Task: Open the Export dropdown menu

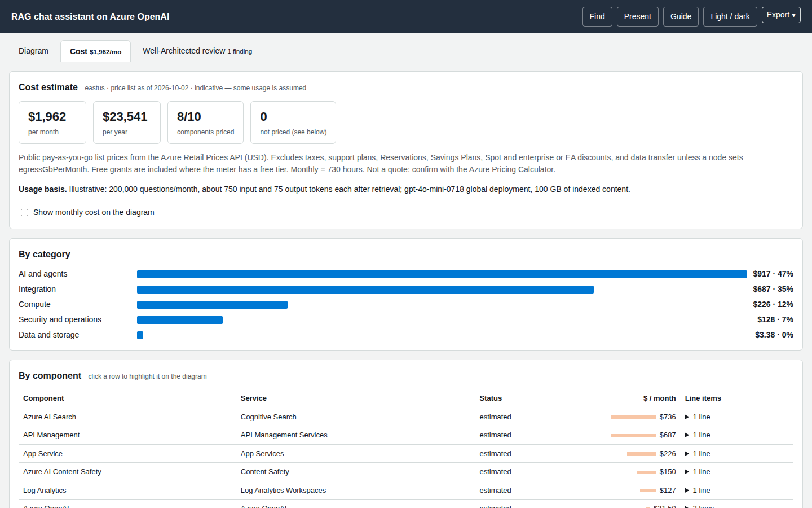Action: pos(781,15)
